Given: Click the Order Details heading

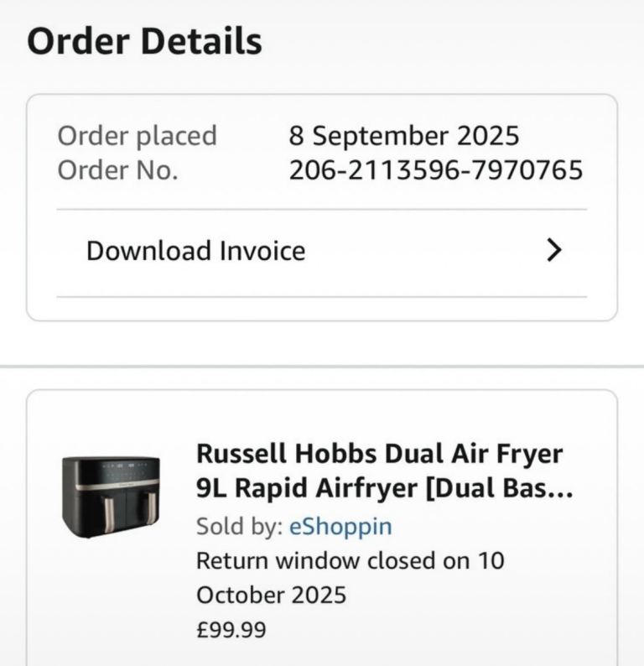Looking at the screenshot, I should 145,41.
